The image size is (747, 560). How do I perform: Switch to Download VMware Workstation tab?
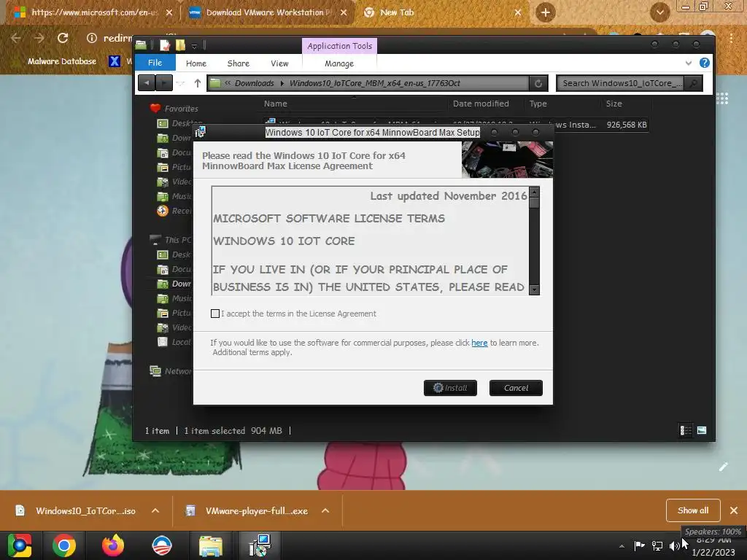point(268,12)
